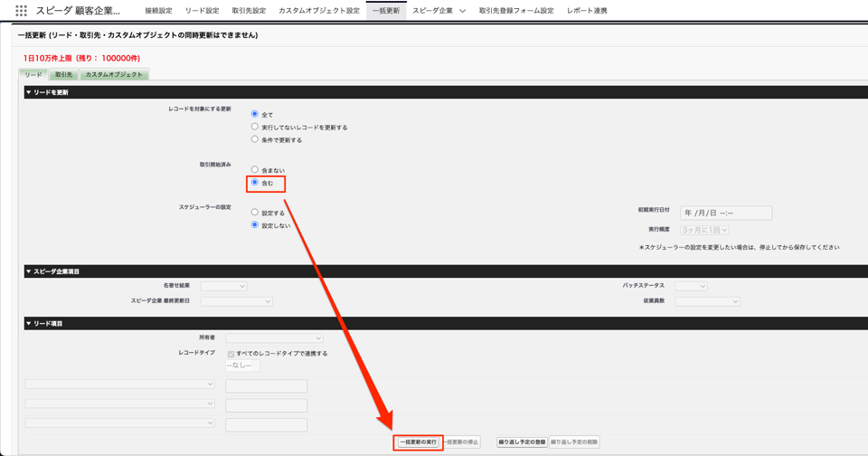Enable scheduler with 設定する radio
The image size is (868, 456).
coord(255,213)
